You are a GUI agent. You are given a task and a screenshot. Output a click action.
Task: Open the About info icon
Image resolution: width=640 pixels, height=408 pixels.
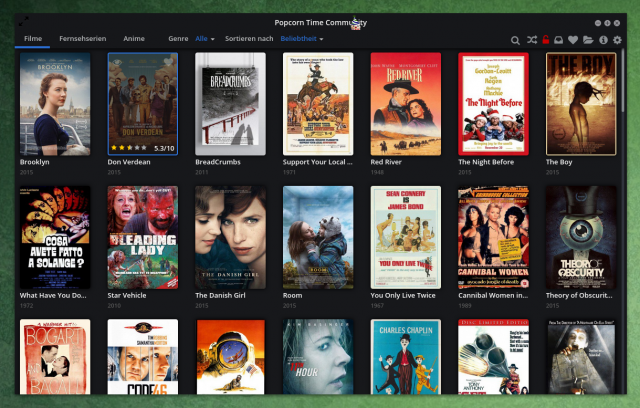(x=603, y=40)
